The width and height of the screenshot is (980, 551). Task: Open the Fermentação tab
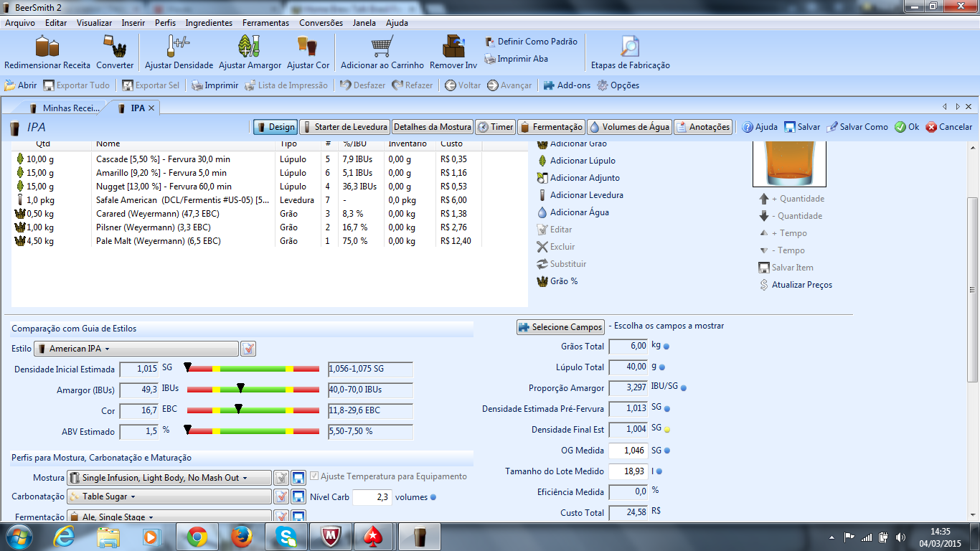[x=551, y=127]
